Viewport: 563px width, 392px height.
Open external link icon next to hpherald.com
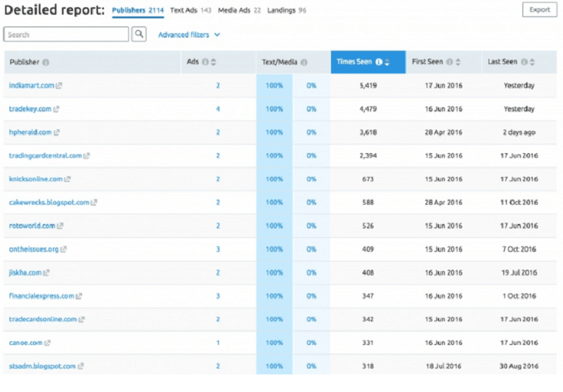[56, 133]
